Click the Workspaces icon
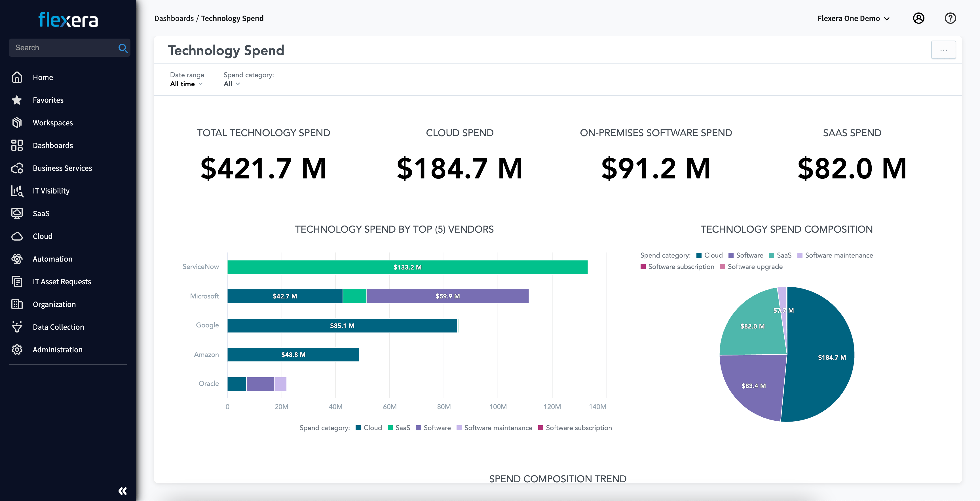980x501 pixels. [17, 122]
